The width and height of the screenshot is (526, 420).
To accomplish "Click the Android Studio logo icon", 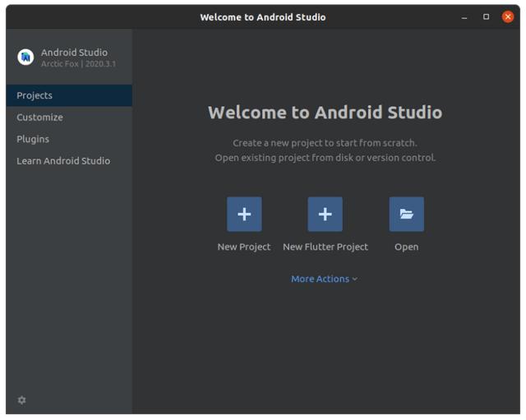I will (x=25, y=58).
